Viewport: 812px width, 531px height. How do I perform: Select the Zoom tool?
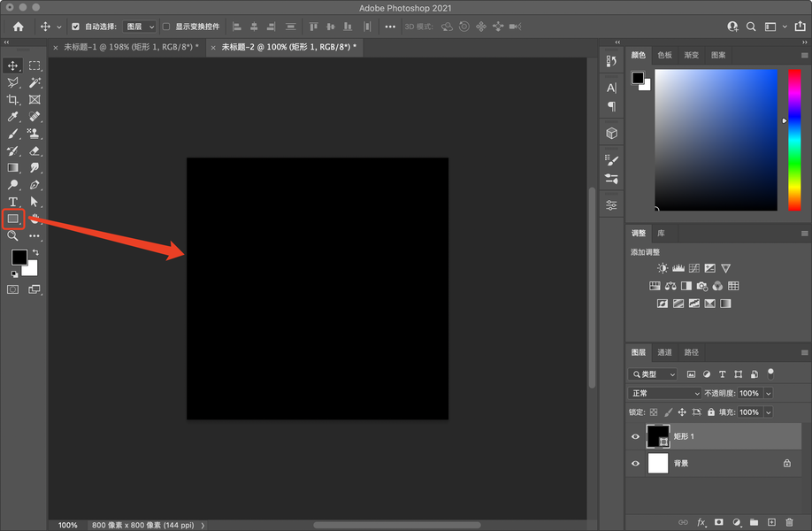point(13,235)
